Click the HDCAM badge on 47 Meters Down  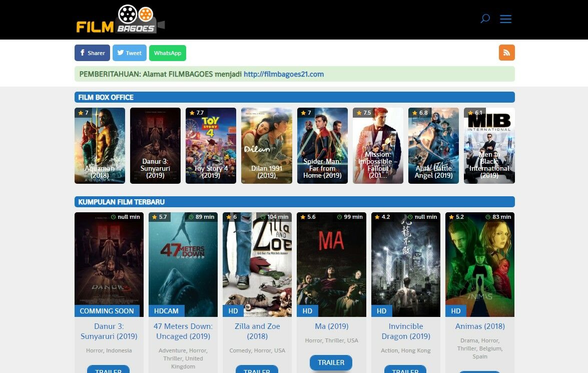pyautogui.click(x=166, y=311)
